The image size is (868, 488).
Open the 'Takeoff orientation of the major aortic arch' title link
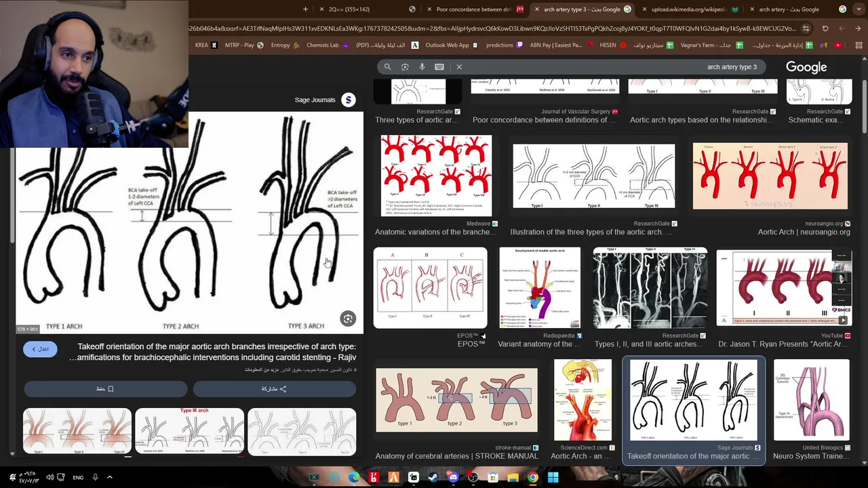tap(212, 352)
